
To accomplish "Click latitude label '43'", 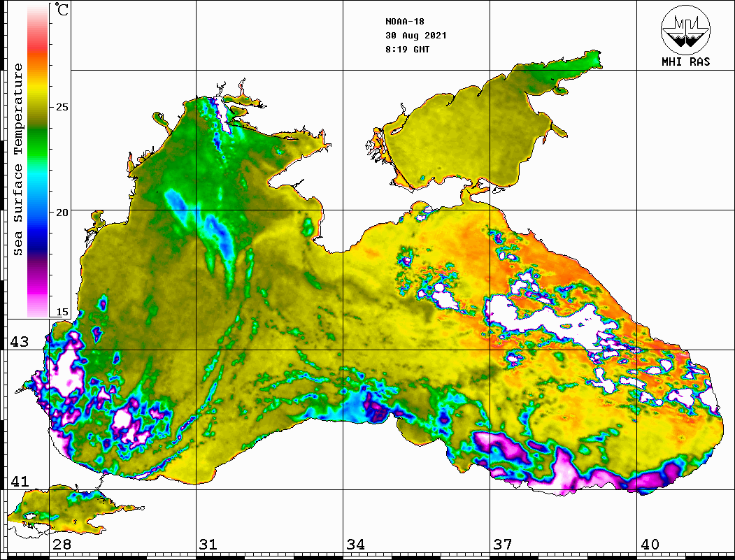I will pos(20,342).
